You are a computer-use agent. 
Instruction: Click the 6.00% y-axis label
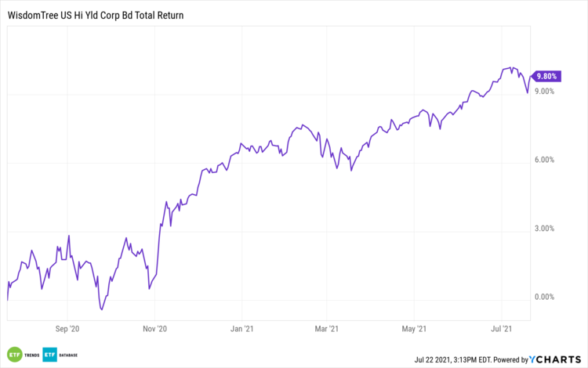coord(543,160)
